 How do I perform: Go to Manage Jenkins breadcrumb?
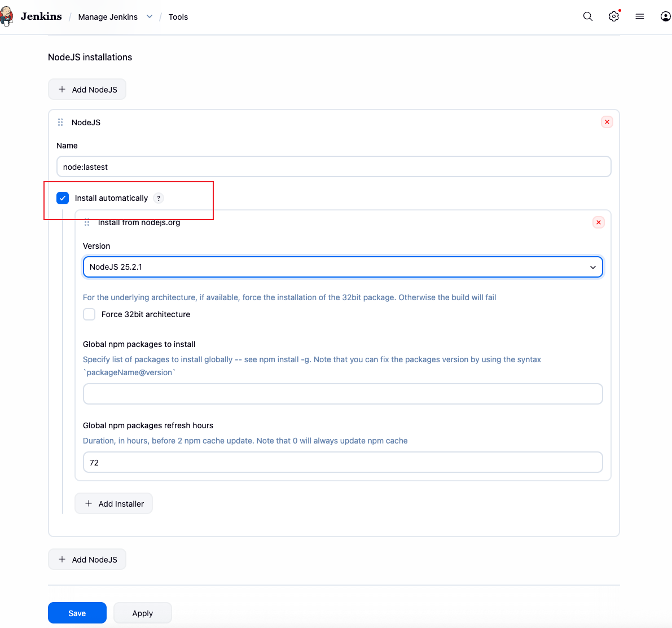click(x=108, y=17)
